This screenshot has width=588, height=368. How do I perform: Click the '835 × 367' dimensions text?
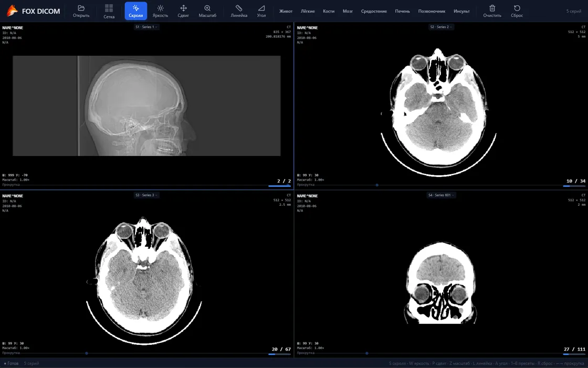pos(282,32)
